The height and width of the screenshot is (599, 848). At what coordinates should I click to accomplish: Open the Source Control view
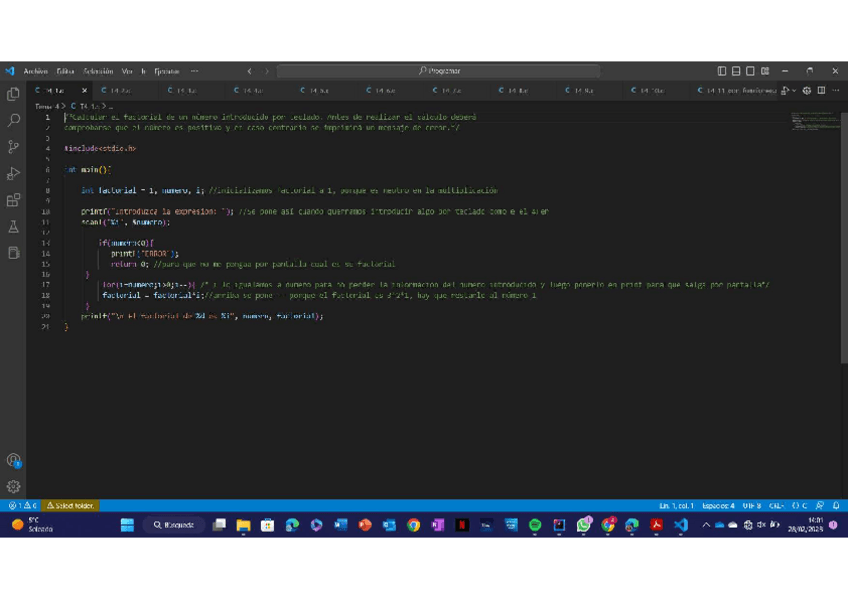point(13,147)
